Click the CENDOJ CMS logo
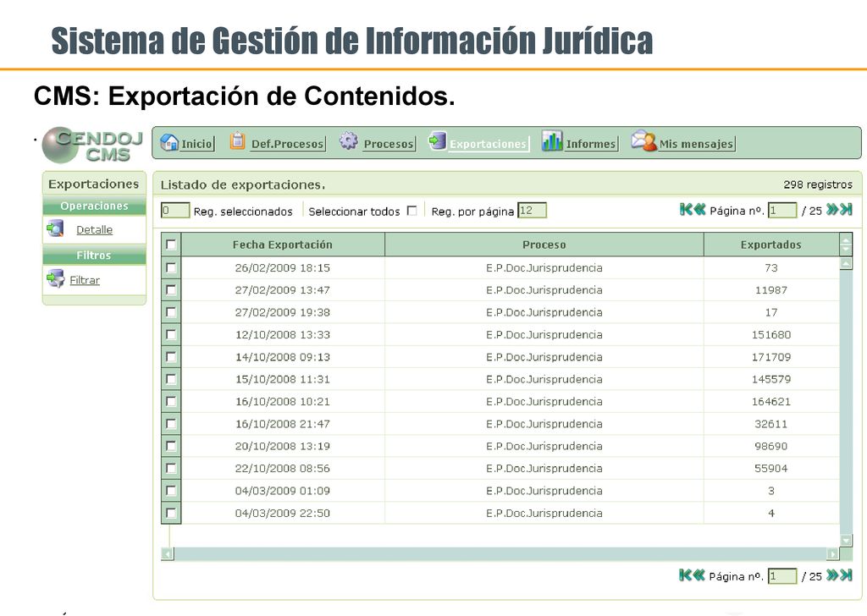 tap(93, 146)
